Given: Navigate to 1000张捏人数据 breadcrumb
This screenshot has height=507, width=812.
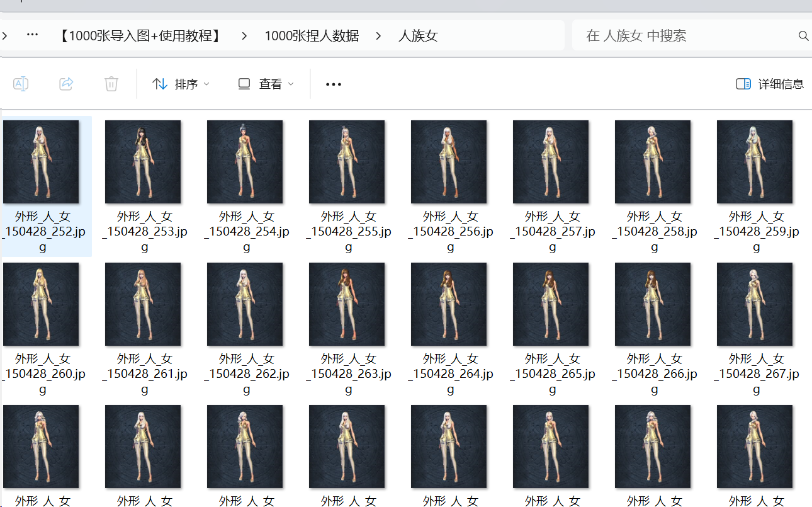Looking at the screenshot, I should (312, 36).
